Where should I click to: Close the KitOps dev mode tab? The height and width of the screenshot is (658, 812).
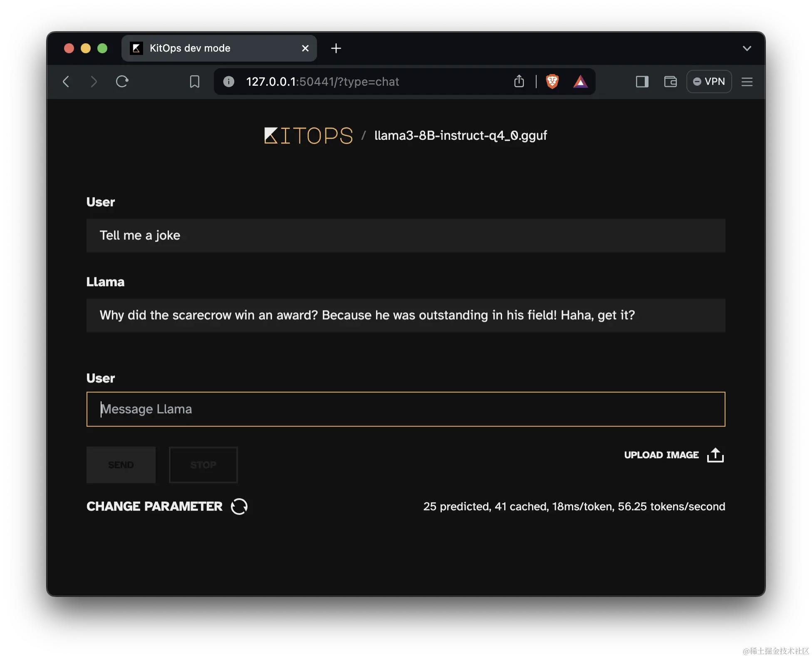coord(305,48)
